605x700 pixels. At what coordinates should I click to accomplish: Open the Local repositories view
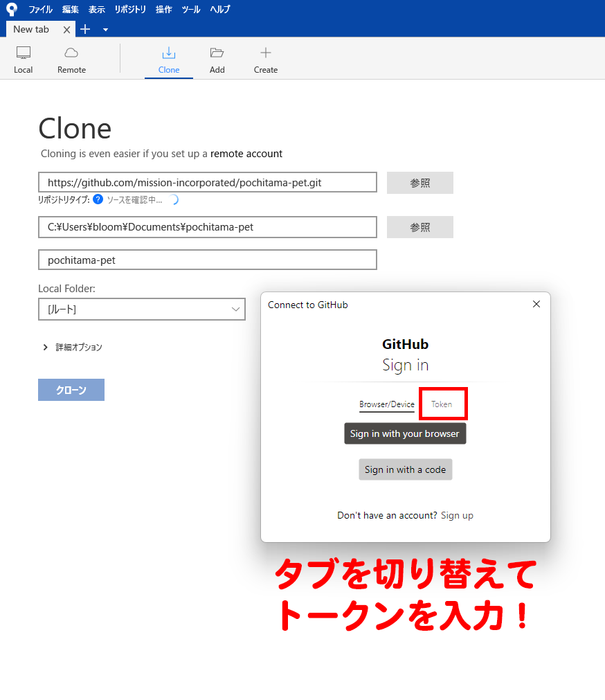[x=24, y=60]
